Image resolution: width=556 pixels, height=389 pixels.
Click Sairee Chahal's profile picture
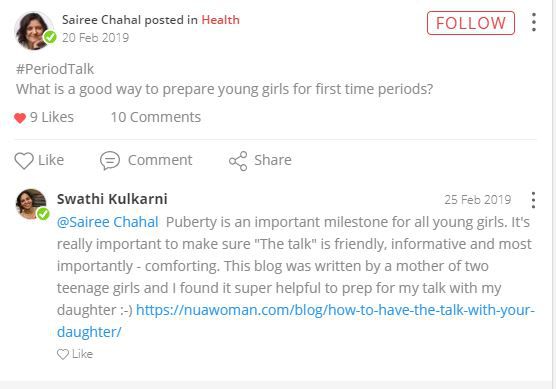coord(33,30)
